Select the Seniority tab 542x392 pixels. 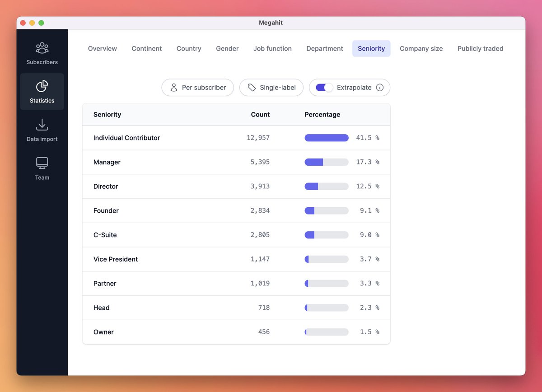point(371,48)
